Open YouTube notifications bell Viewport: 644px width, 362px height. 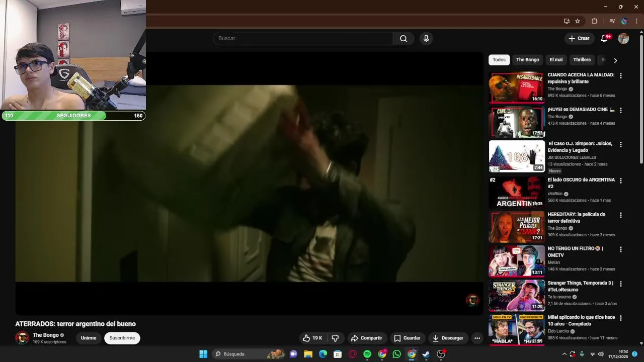605,39
